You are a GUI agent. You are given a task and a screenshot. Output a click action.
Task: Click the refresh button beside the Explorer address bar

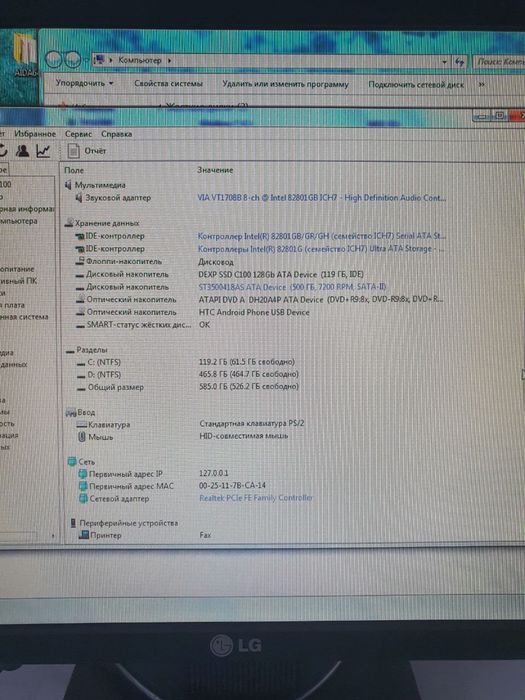(460, 62)
